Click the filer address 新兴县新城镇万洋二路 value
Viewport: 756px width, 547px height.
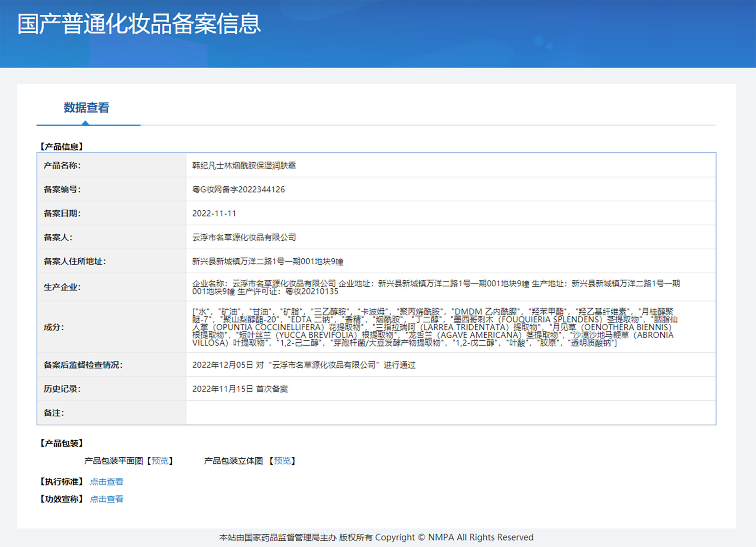point(267,261)
